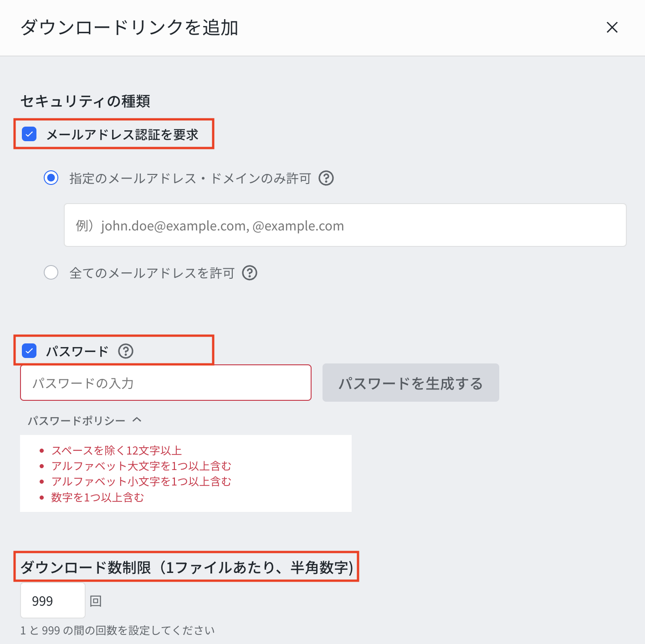The height and width of the screenshot is (644, 645).
Task: Select the 全てのメールアドレスを許可 radio button
Action: point(51,272)
